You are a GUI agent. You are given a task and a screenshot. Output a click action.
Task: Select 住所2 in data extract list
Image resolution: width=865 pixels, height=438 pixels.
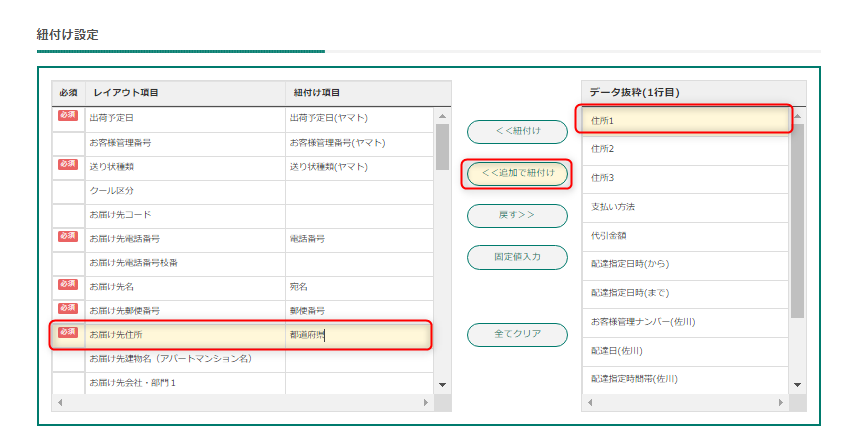tap(685, 149)
